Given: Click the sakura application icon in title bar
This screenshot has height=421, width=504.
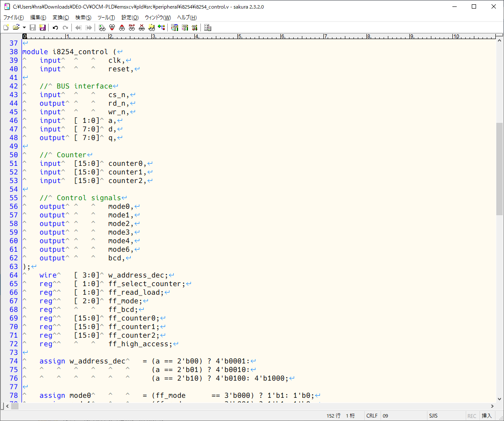Looking at the screenshot, I should tap(7, 6).
